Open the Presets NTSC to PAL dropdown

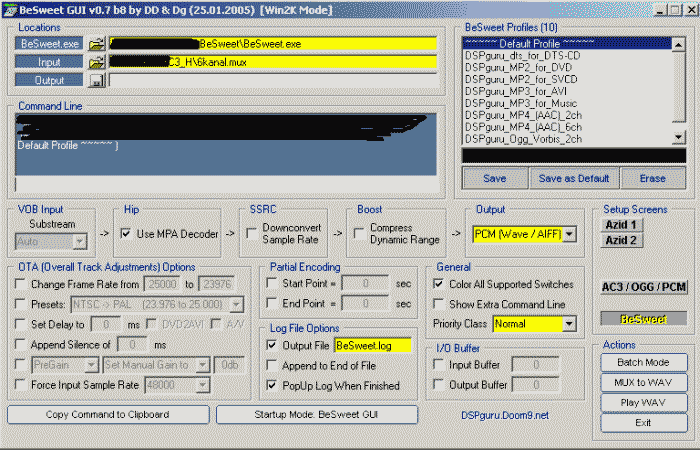(237, 305)
